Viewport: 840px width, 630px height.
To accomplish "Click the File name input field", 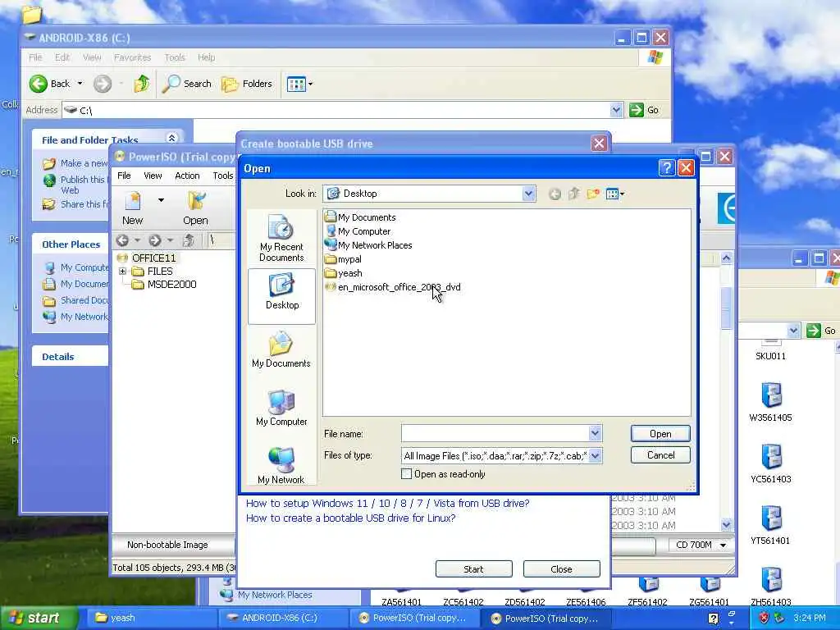I will 495,433.
